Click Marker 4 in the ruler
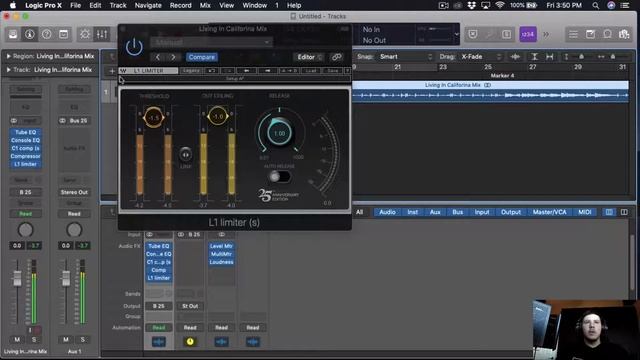 coord(502,76)
